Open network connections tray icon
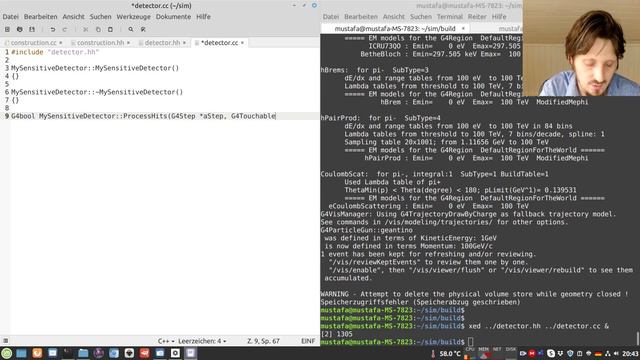 [x=607, y=353]
